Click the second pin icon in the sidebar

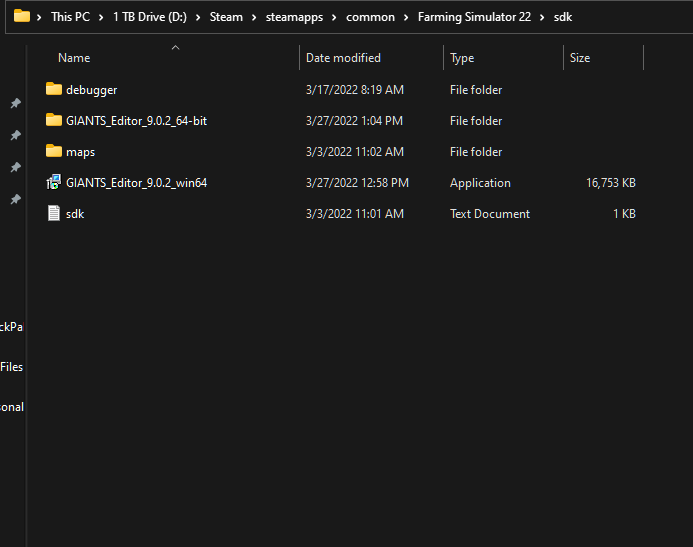click(15, 135)
